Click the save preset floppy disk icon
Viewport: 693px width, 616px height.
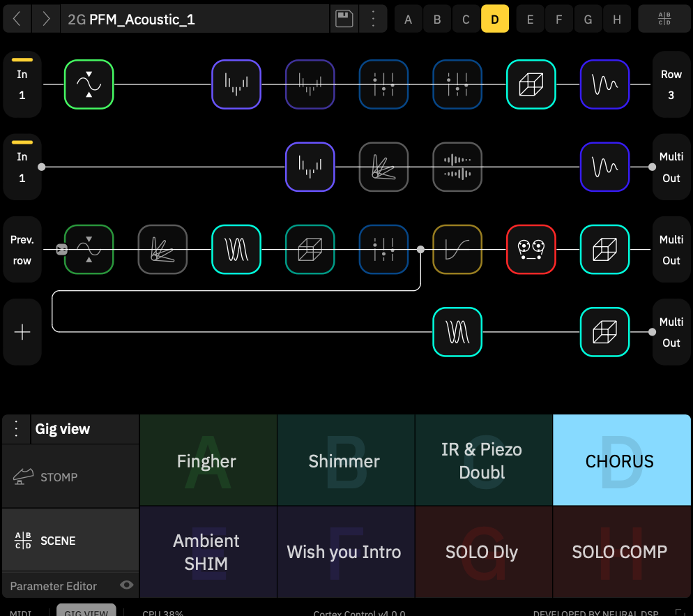click(344, 19)
